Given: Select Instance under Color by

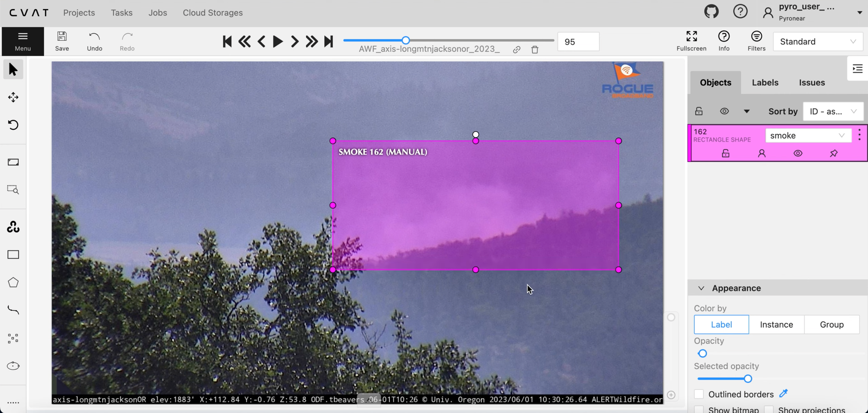Looking at the screenshot, I should click(776, 324).
